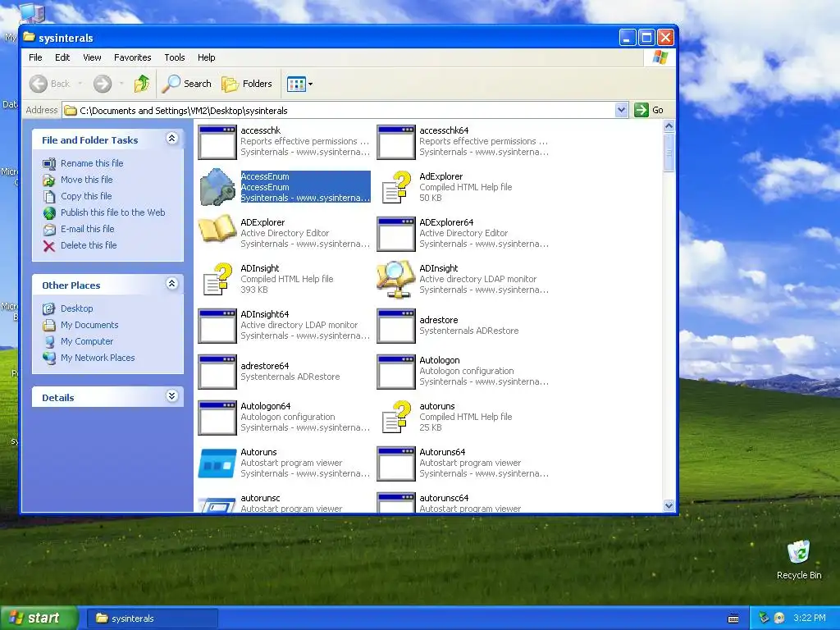Viewport: 840px width, 630px height.
Task: Expand the Address bar dropdown
Action: coord(622,110)
